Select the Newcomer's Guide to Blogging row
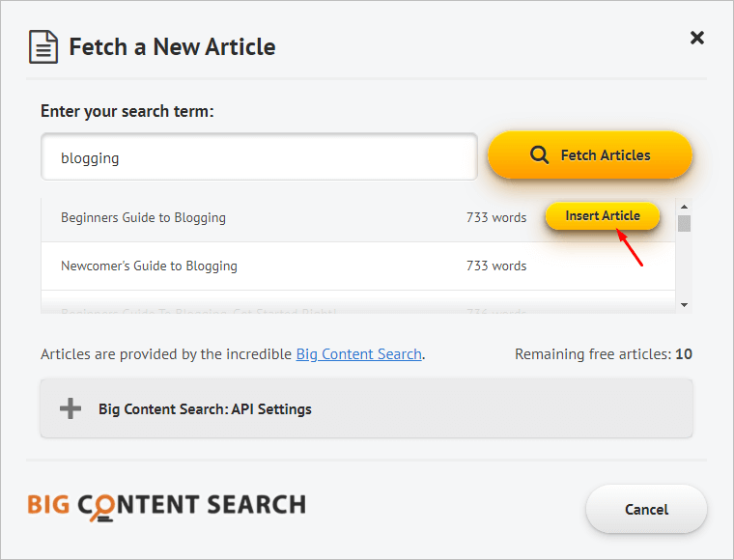Image resolution: width=734 pixels, height=560 pixels. tap(358, 266)
